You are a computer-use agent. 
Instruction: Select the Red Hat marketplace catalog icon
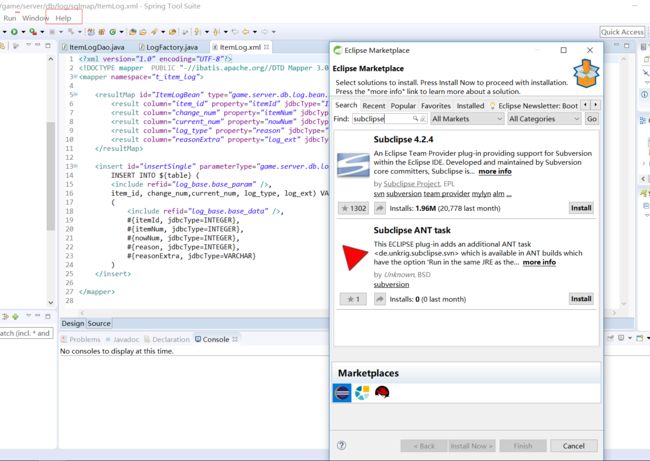tap(382, 392)
